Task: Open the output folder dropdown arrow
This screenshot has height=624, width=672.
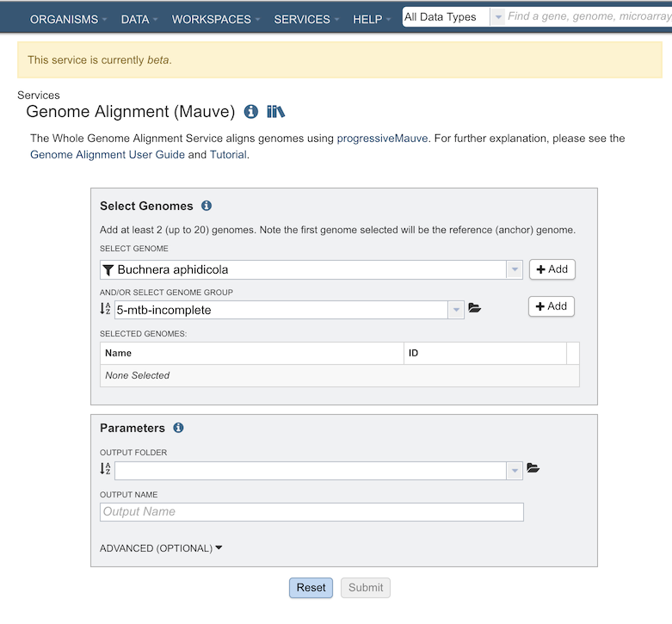Action: pyautogui.click(x=515, y=471)
